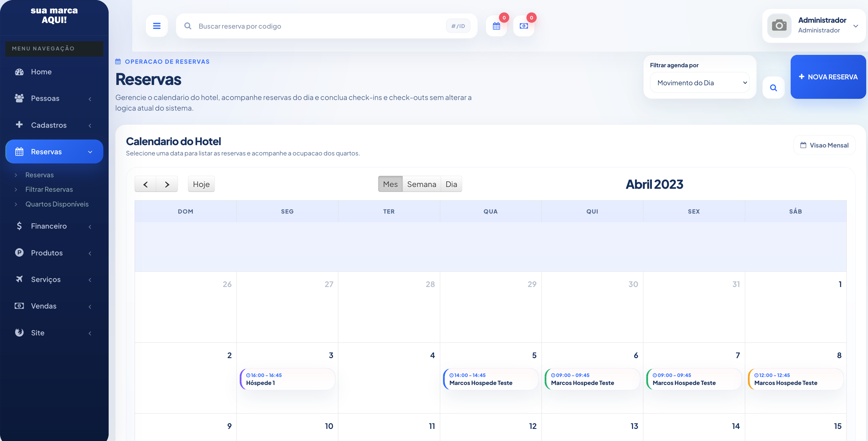Click the Home dashboard icon in the sidebar

(x=19, y=72)
